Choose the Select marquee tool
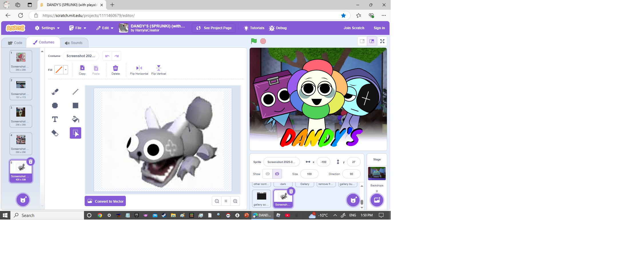The image size is (644, 255). (x=75, y=133)
